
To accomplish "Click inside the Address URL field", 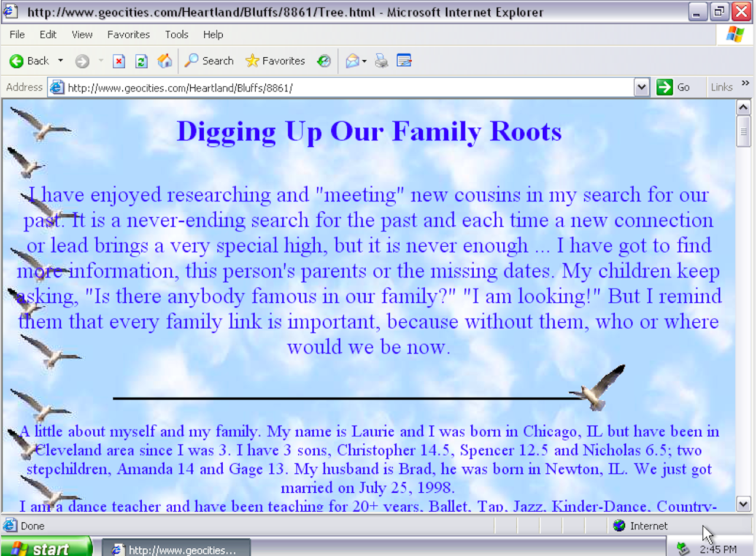I will coord(348,88).
